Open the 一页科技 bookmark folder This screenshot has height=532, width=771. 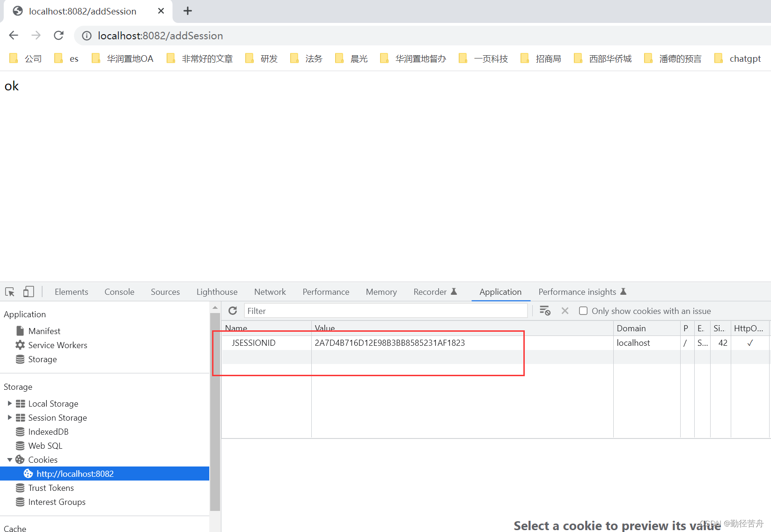click(484, 58)
